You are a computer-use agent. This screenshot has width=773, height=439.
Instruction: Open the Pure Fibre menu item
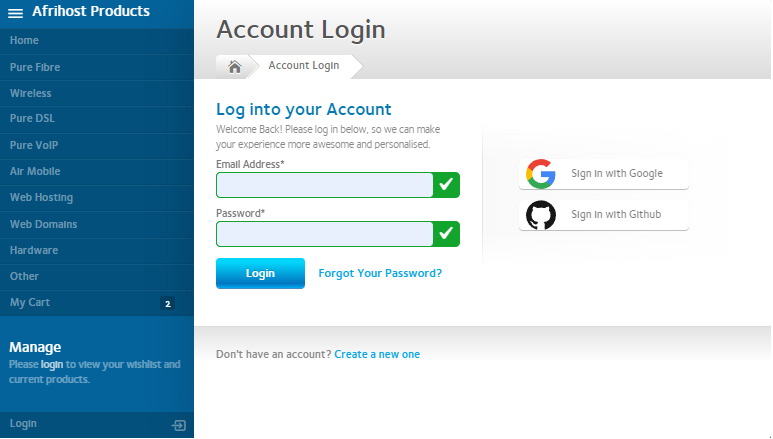click(34, 67)
